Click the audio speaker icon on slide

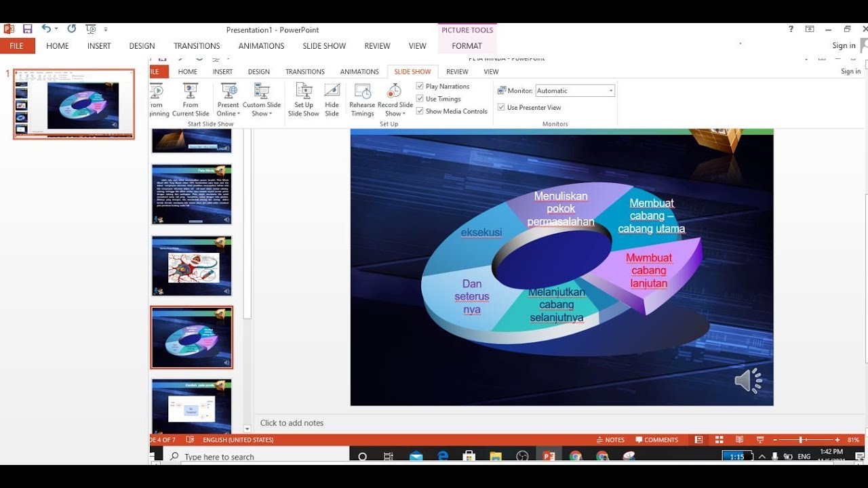tap(749, 381)
